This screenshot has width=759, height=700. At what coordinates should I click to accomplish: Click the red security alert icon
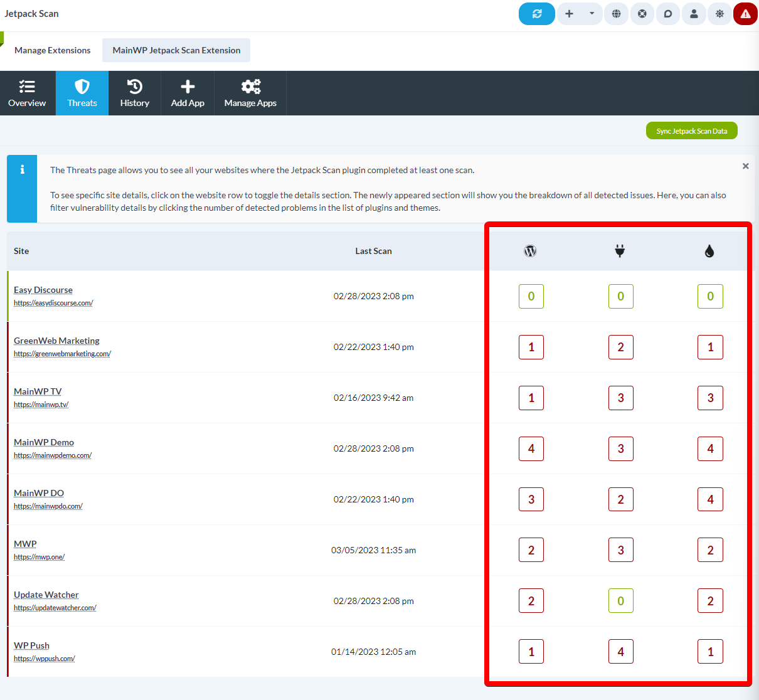(x=745, y=13)
